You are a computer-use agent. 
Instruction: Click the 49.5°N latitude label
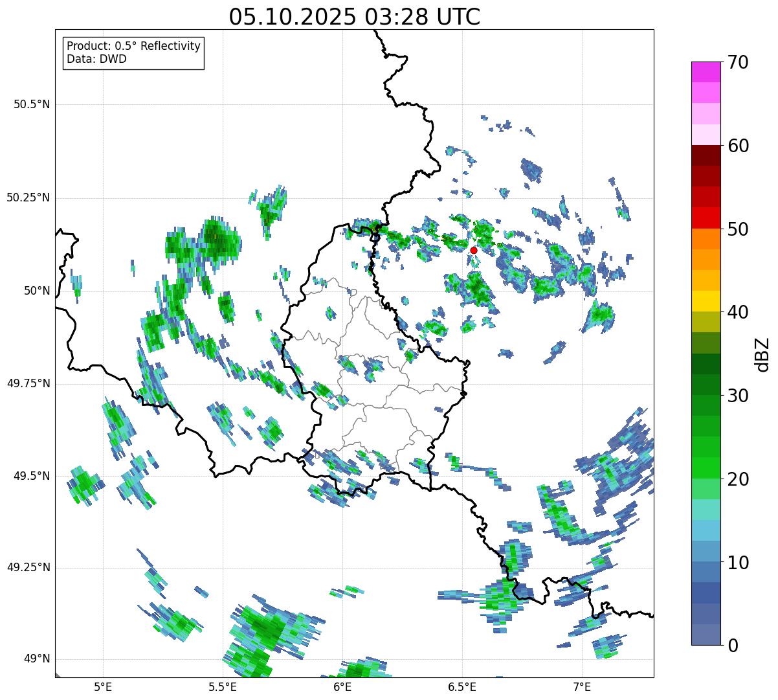point(32,476)
